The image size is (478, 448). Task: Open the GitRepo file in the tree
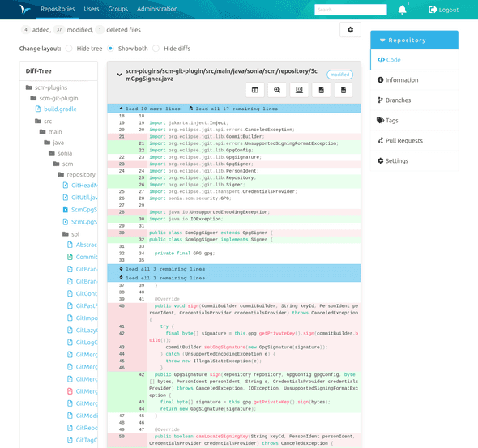(82, 428)
